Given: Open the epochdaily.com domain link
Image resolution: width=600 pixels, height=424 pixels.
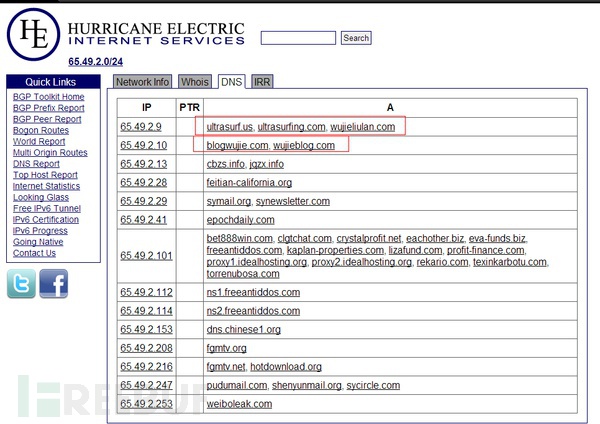Looking at the screenshot, I should click(240, 220).
